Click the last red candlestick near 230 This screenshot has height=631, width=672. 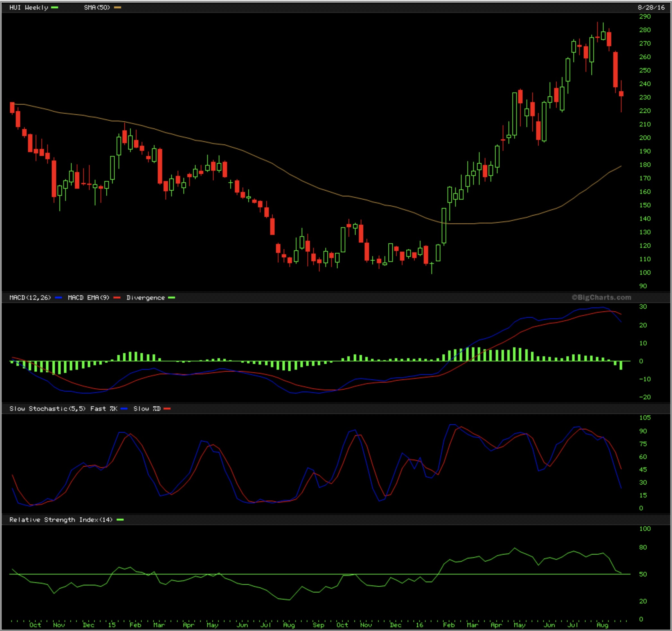pos(621,94)
